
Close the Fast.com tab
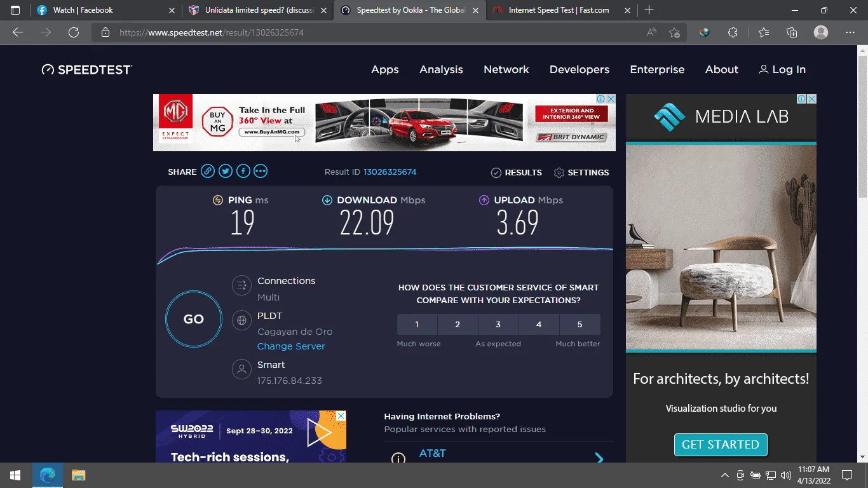coord(628,10)
